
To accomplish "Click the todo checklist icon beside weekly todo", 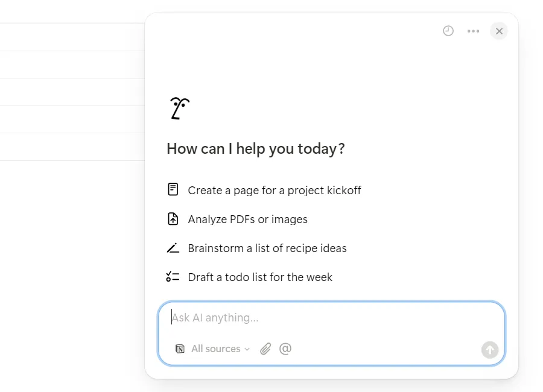I will pyautogui.click(x=173, y=276).
